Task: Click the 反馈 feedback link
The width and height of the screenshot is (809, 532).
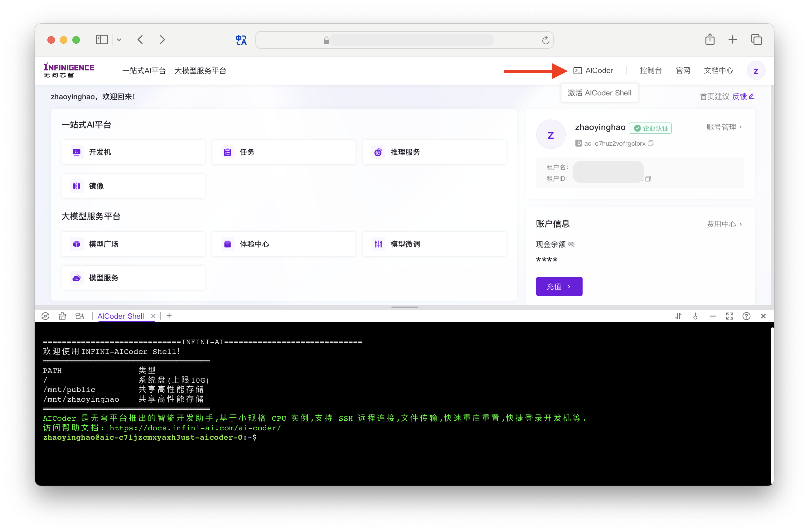Action: 739,97
